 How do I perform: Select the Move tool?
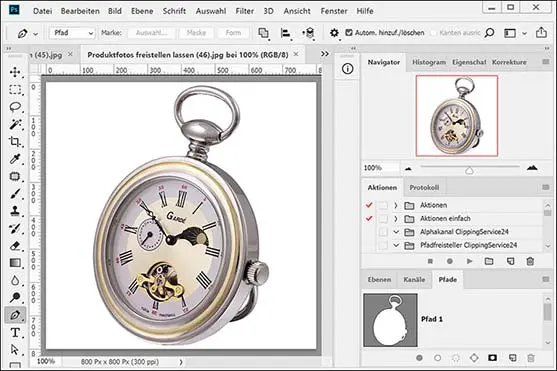[15, 72]
